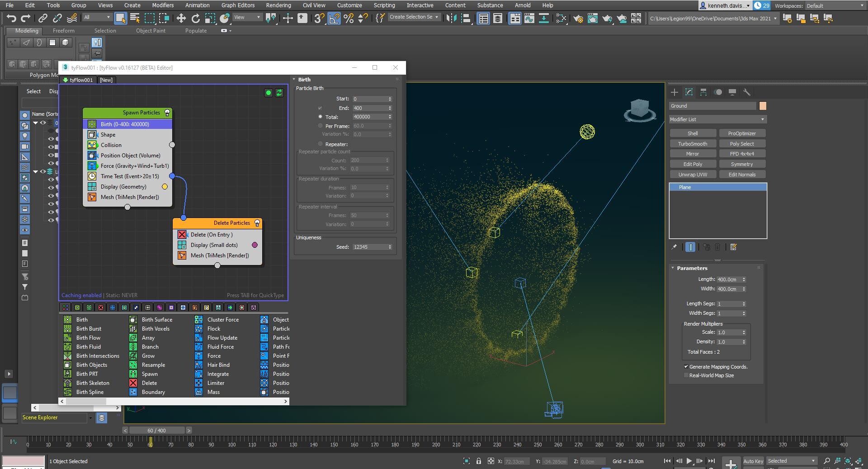Click the Undo arrow in main toolbar
The image size is (868, 469).
11,18
